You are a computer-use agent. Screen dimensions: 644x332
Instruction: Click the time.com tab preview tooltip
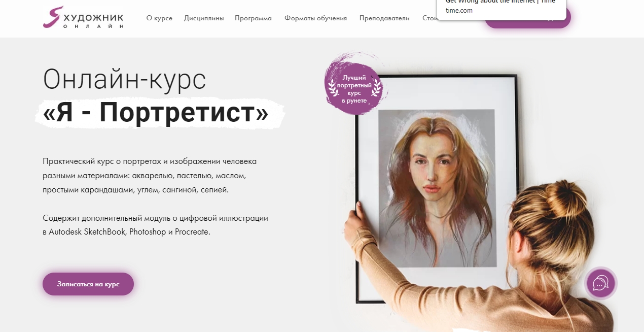[502, 9]
